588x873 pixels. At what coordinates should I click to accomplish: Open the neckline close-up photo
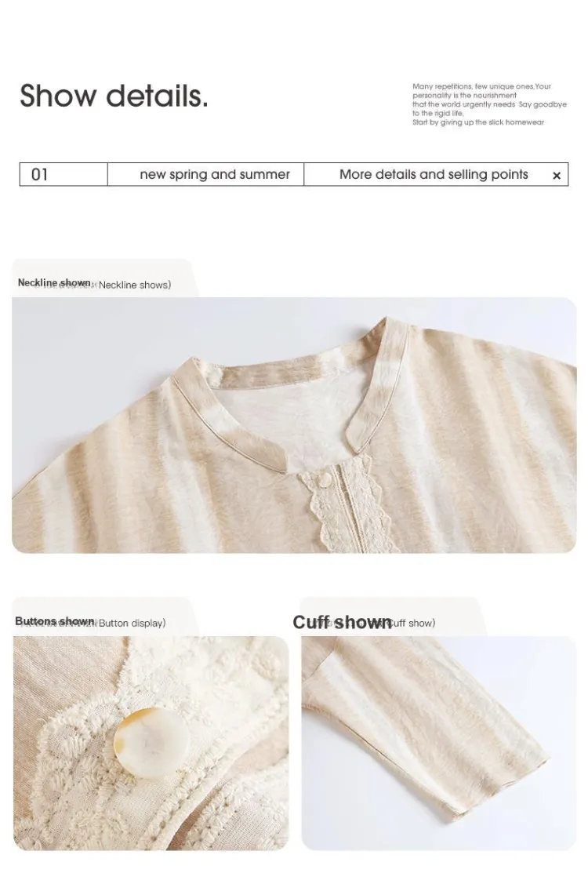[294, 425]
